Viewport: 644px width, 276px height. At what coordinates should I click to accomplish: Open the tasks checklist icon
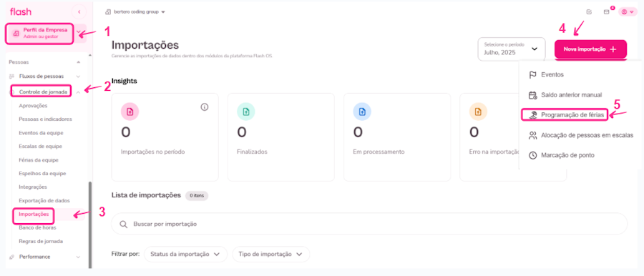click(x=590, y=12)
